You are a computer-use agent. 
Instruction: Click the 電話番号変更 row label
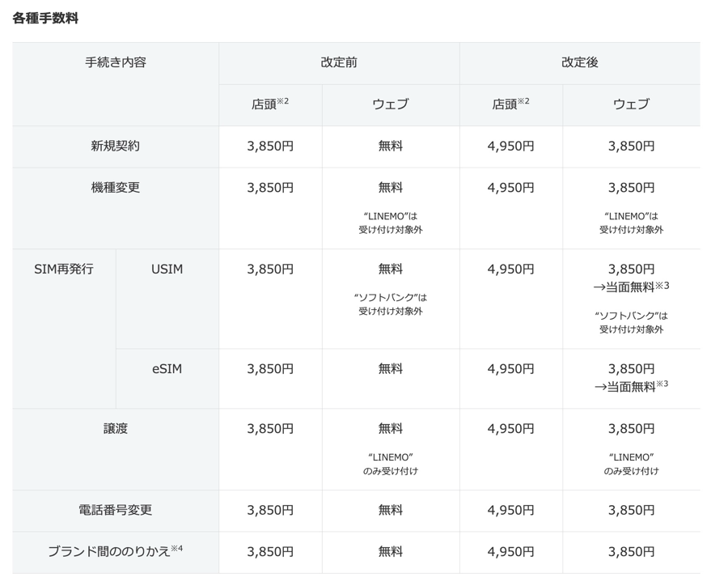coord(116,510)
